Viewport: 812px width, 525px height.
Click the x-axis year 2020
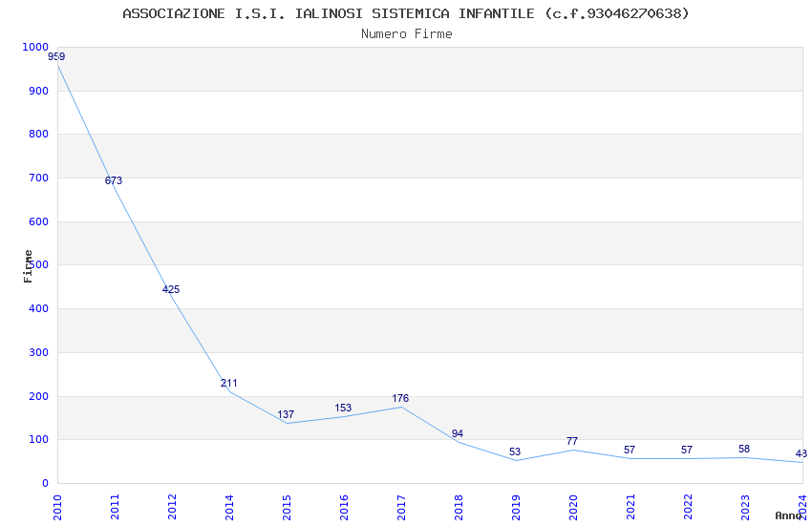pos(573,507)
